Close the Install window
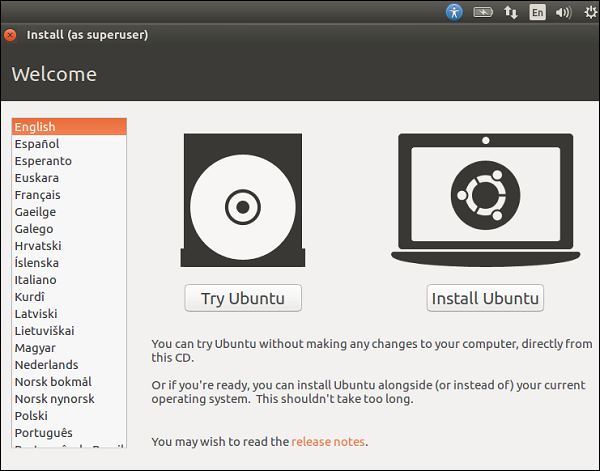Screen dimensions: 600x471 tap(11, 35)
